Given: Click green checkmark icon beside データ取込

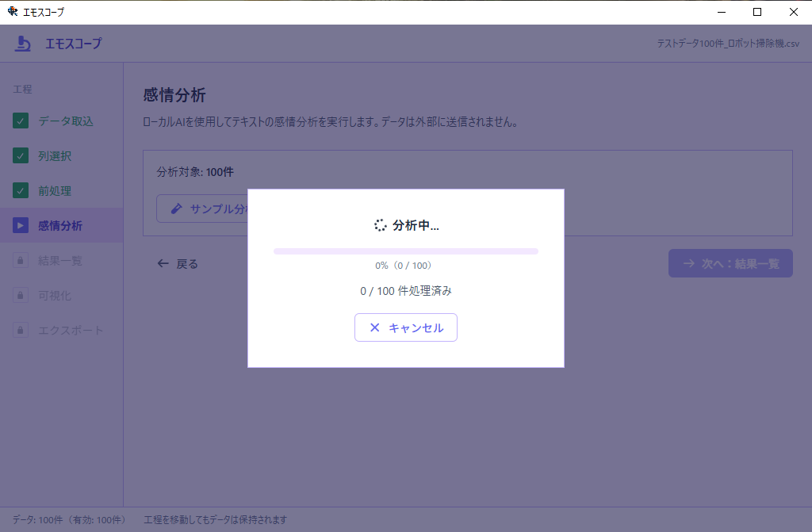Looking at the screenshot, I should pyautogui.click(x=21, y=121).
